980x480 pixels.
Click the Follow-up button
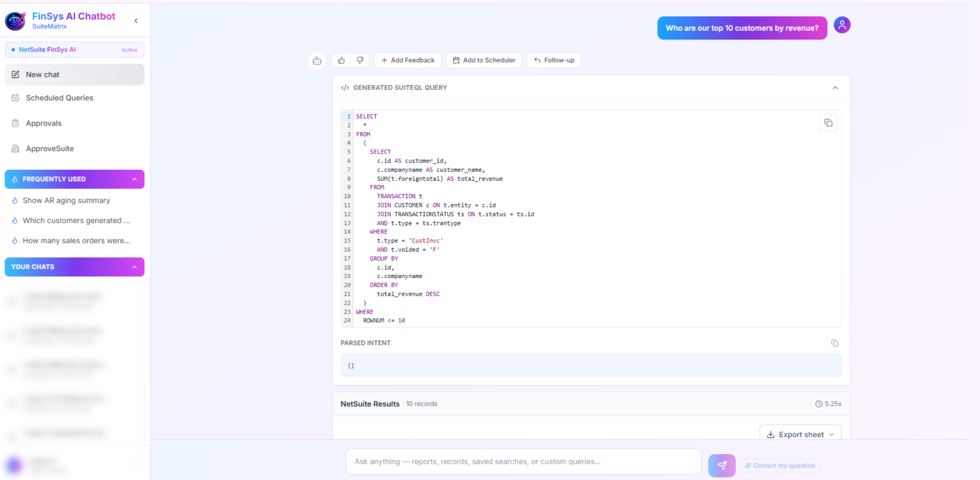(554, 60)
